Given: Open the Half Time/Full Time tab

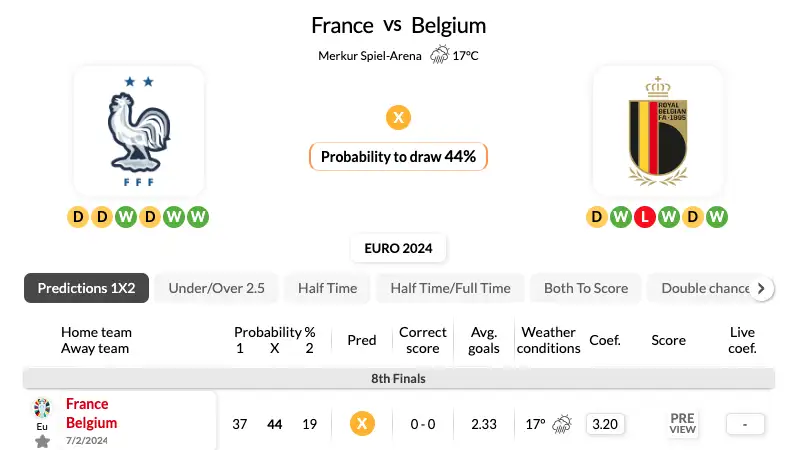Looking at the screenshot, I should point(451,288).
